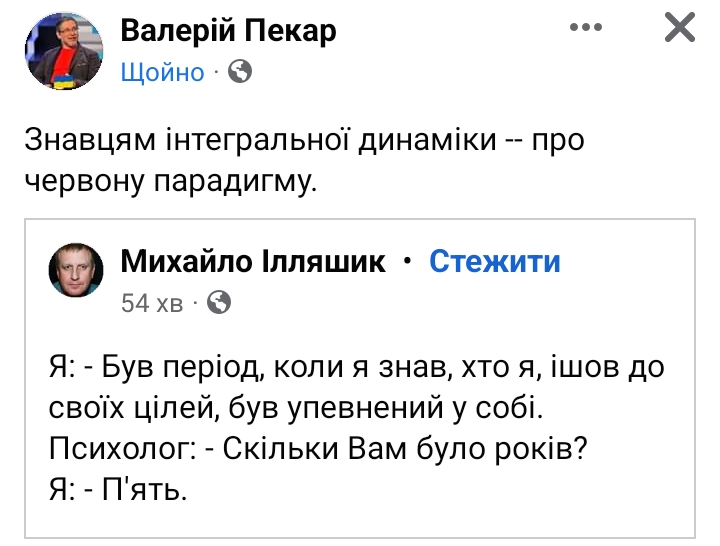The width and height of the screenshot is (720, 546).
Task: Close the post with the X icon
Action: 679,29
